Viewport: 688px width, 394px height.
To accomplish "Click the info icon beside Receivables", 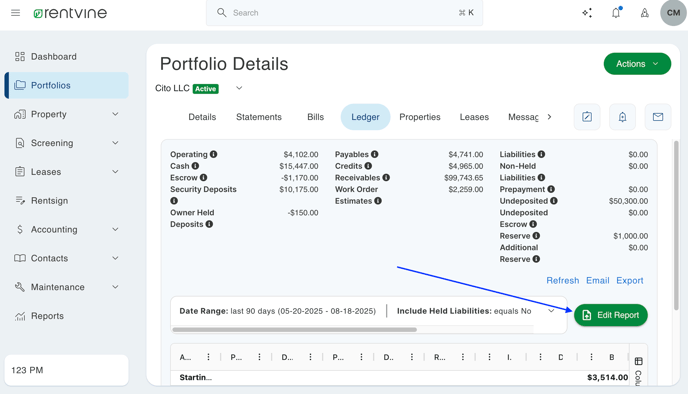I will coord(386,177).
